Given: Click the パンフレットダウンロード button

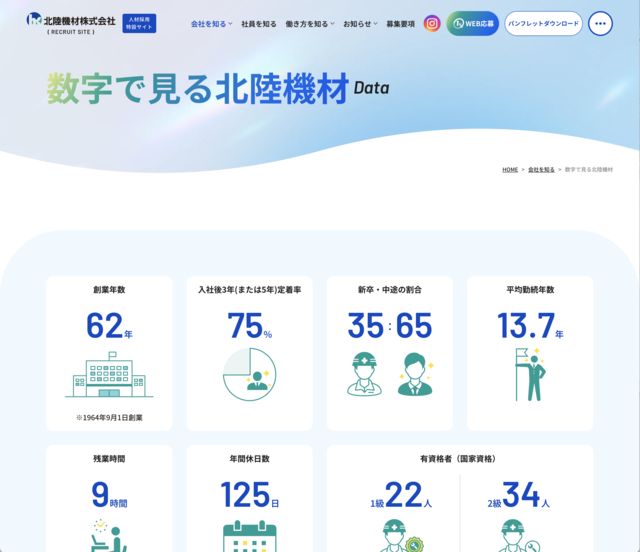Looking at the screenshot, I should [543, 23].
